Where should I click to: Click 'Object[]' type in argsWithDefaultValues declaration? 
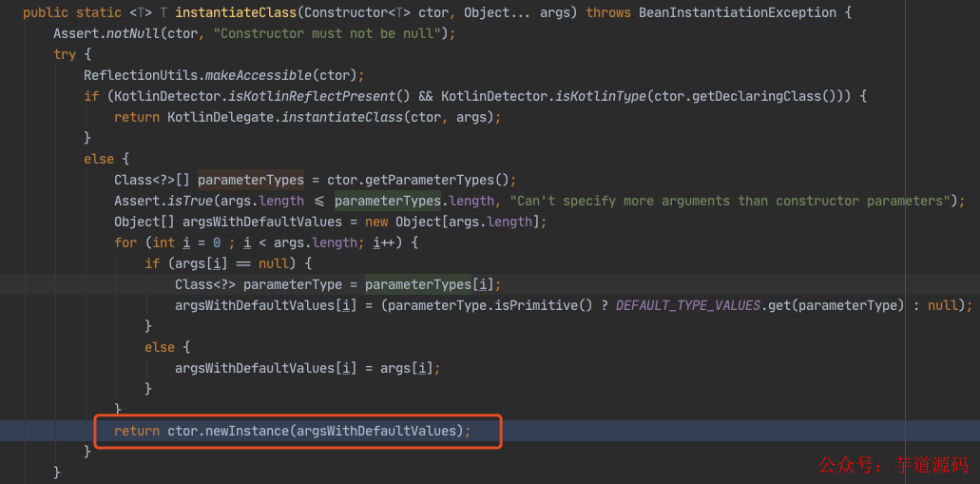click(144, 222)
